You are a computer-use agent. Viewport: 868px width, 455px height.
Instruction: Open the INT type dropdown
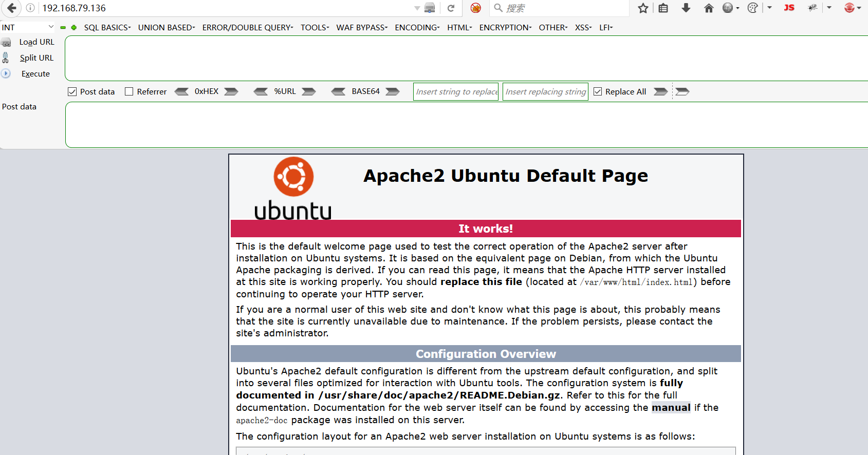tap(28, 27)
